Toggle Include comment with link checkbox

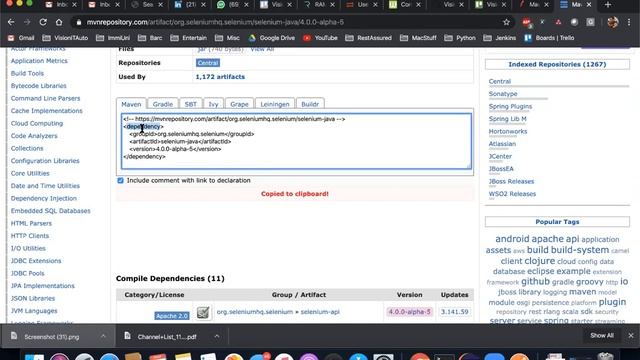click(120, 180)
